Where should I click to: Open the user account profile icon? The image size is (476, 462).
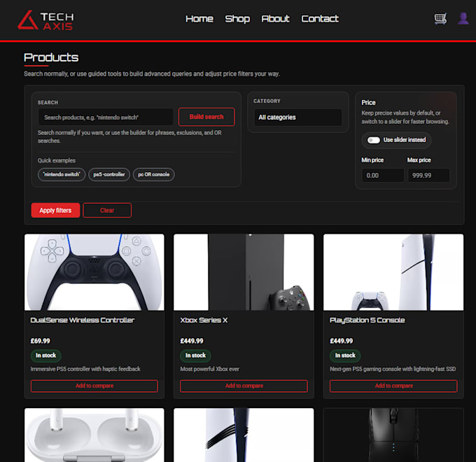point(463,18)
